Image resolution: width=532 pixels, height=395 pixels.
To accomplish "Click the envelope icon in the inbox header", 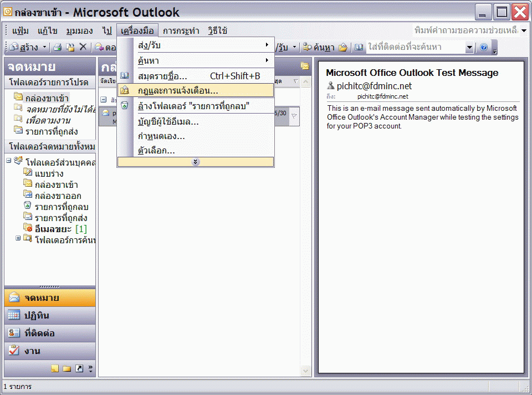I will point(305,66).
